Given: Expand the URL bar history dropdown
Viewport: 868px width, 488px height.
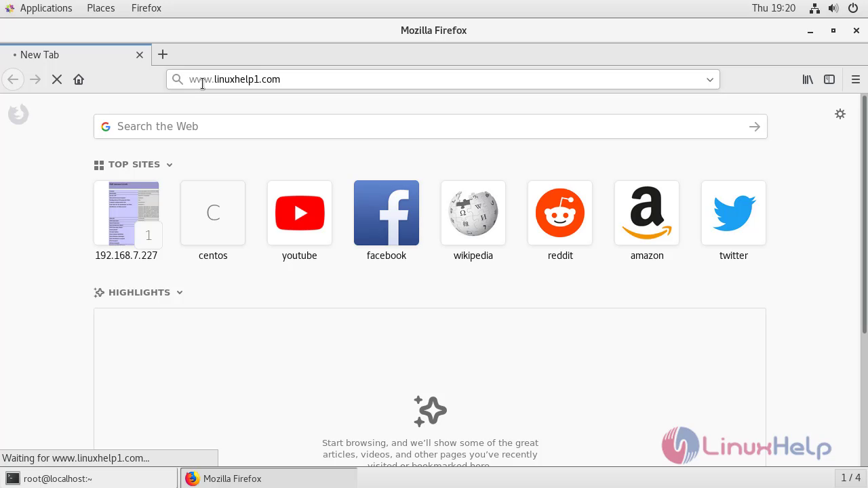Looking at the screenshot, I should coord(710,79).
